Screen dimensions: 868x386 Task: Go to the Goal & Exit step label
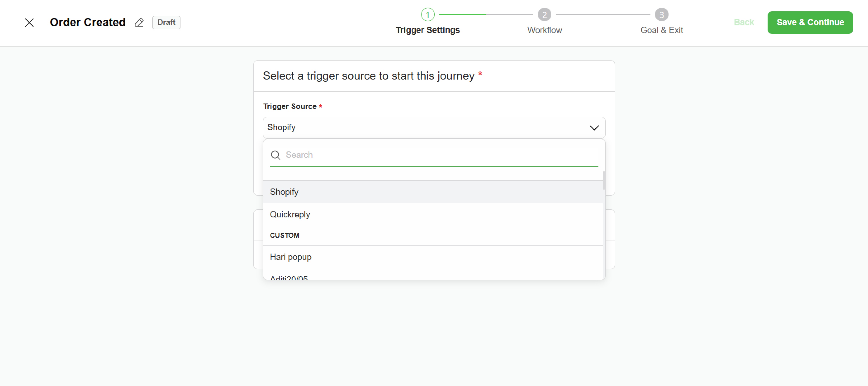point(662,30)
